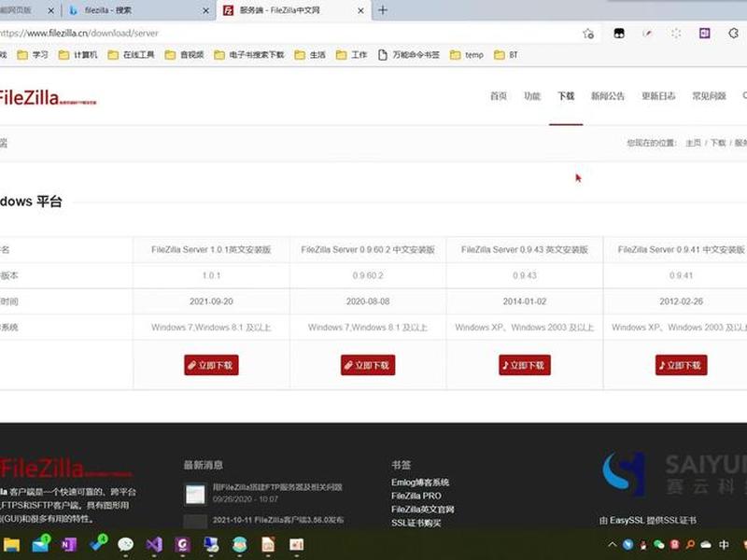Open the 生活 bookmarks folder
Viewport: 747px width, 560px height.
pyautogui.click(x=310, y=55)
